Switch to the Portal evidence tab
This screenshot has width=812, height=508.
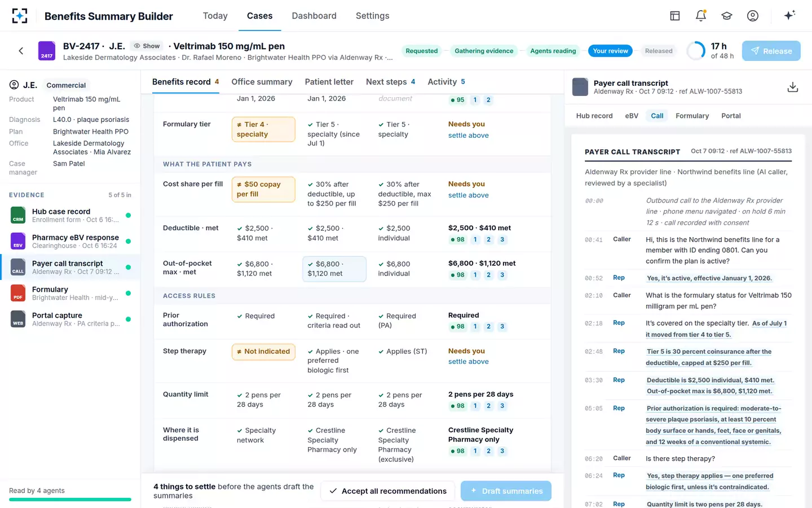731,116
